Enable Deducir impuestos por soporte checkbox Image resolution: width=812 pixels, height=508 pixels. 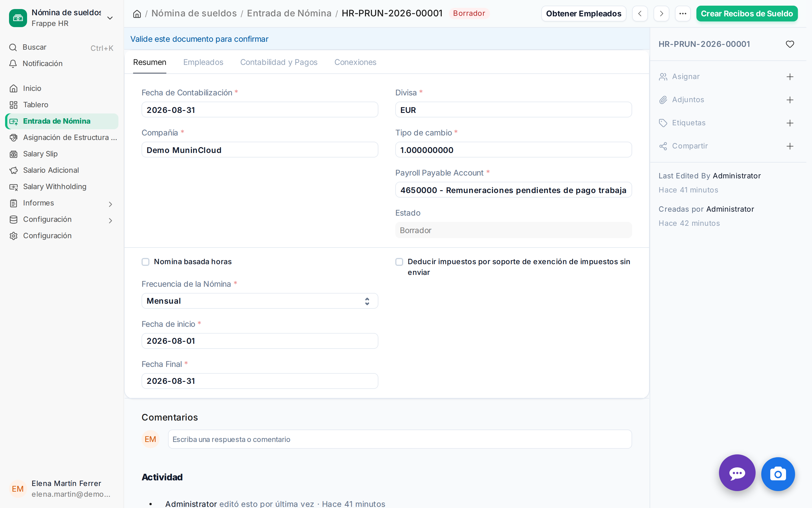tap(399, 262)
